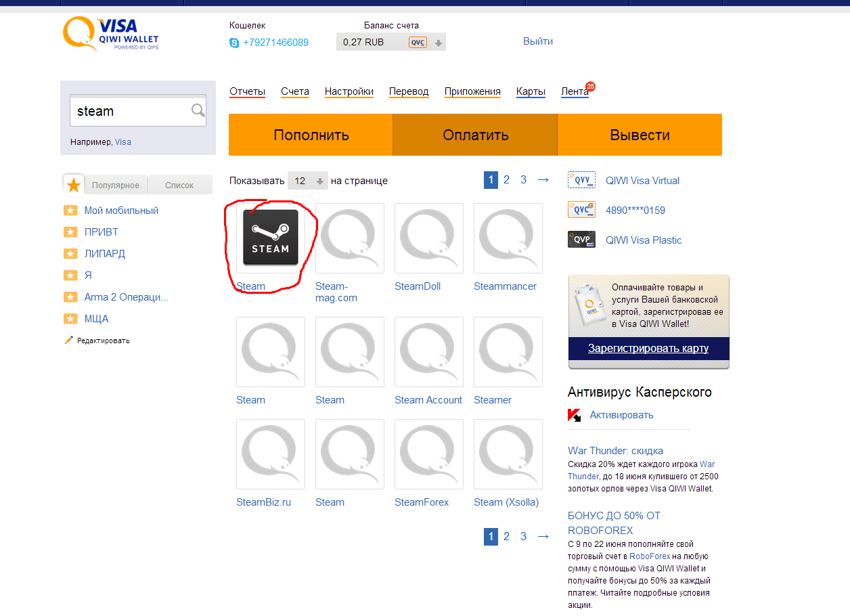Click Зарегистрировать карту button
This screenshot has height=616, width=850.
point(648,349)
